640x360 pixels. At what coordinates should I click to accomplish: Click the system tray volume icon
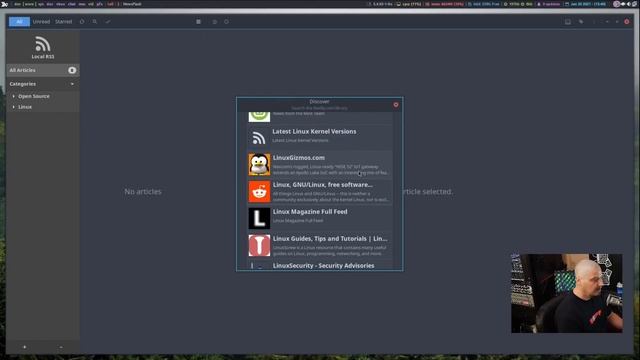tap(629, 4)
